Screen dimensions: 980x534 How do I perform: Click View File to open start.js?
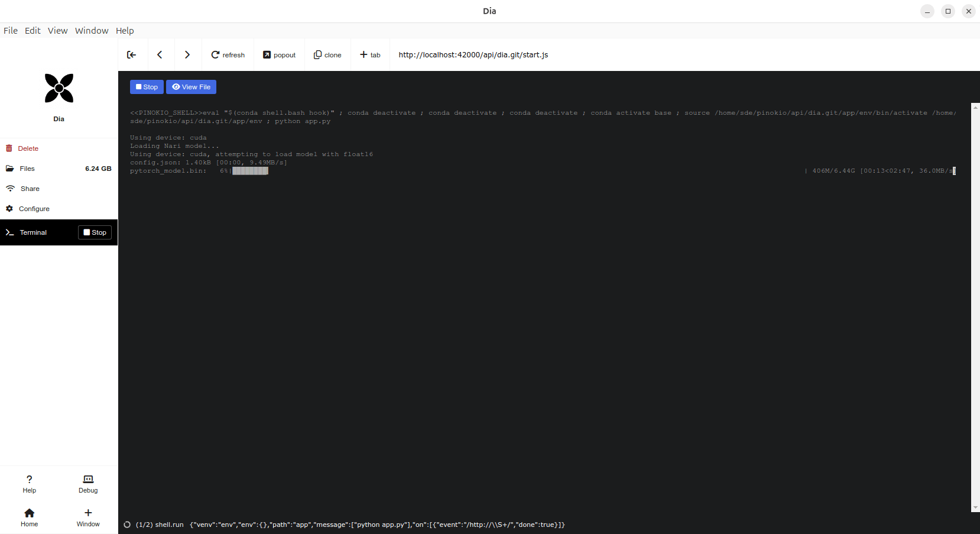[x=191, y=87]
